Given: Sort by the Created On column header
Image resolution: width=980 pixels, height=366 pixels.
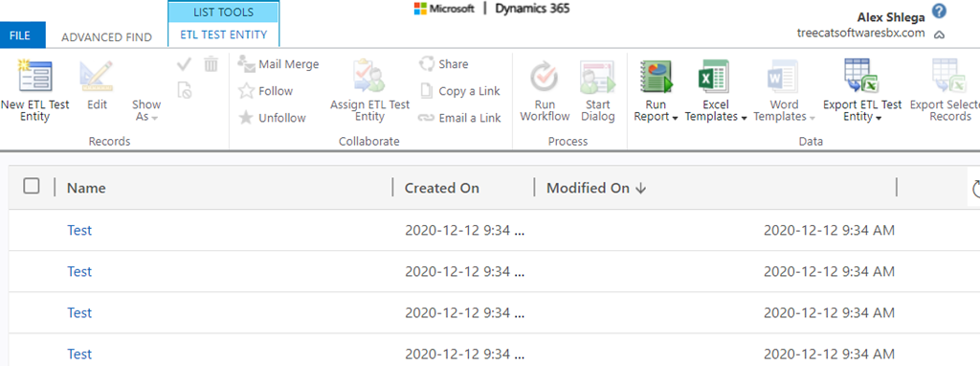Looking at the screenshot, I should point(442,188).
